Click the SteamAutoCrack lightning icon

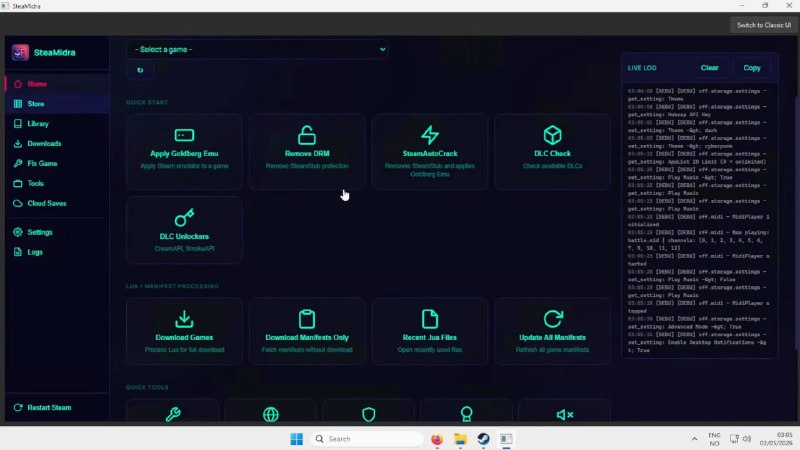click(x=430, y=135)
